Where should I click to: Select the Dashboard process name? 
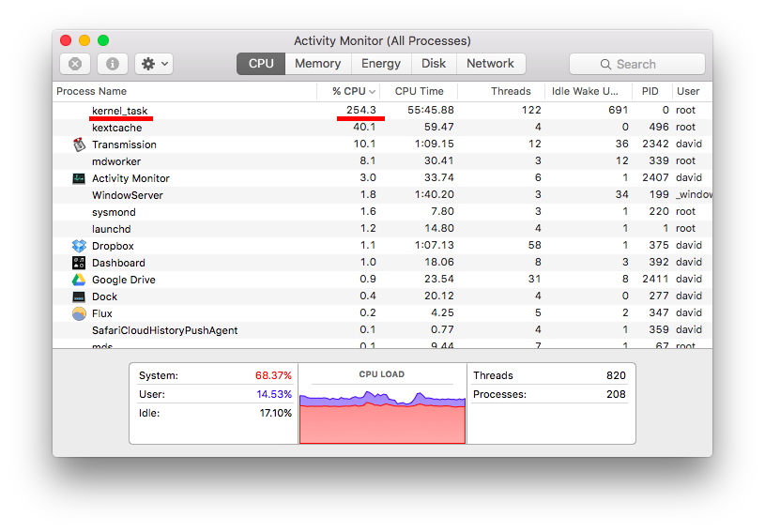coord(118,263)
